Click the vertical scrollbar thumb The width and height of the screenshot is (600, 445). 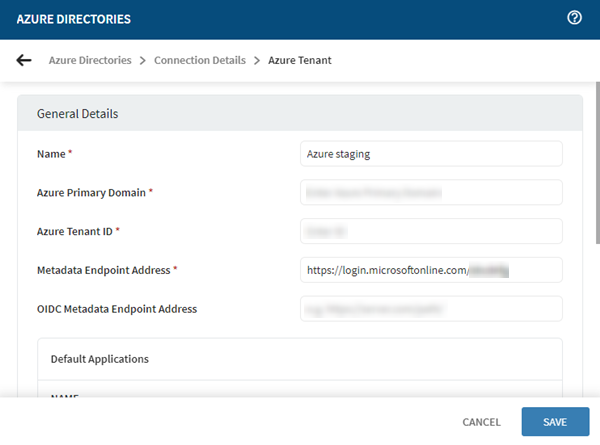[598, 163]
